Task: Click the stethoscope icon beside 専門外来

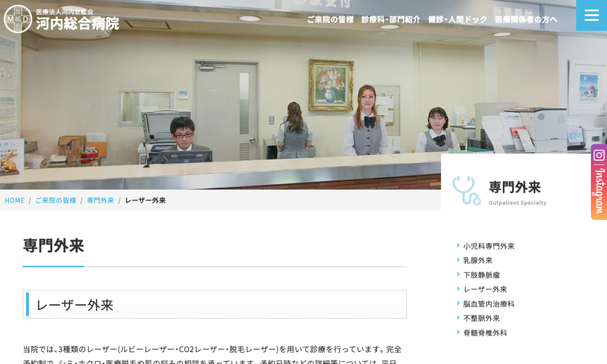Action: click(x=466, y=190)
